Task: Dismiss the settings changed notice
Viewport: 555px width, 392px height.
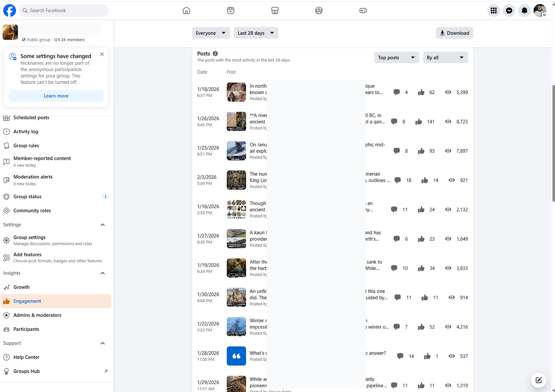Action: 102,54
